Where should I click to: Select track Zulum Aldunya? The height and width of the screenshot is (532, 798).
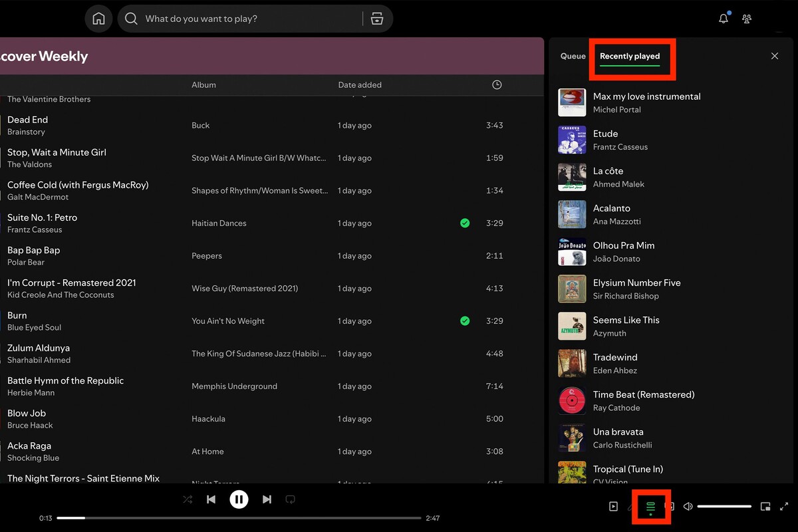(39, 348)
